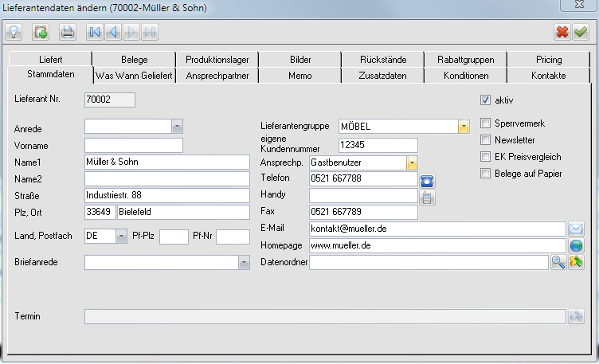599x364 pixels.
Task: Click into the Vorname field
Action: (134, 146)
